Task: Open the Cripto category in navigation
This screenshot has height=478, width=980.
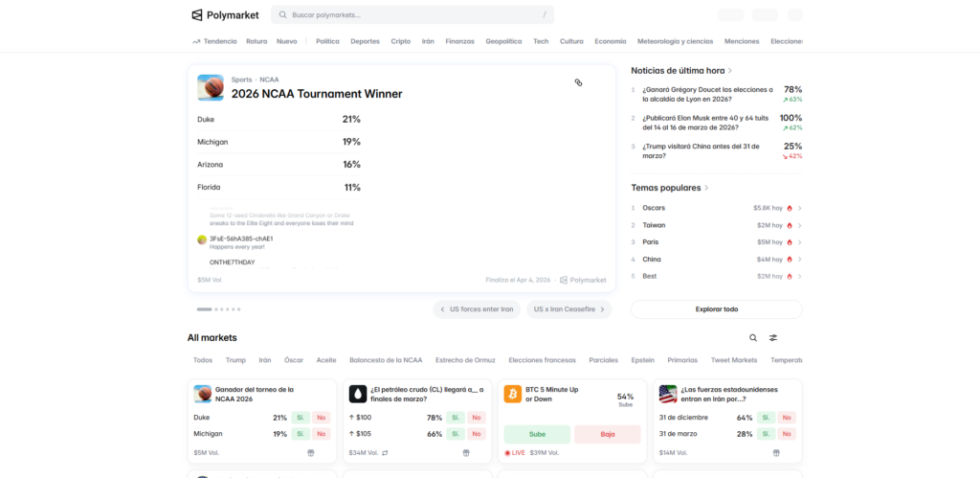Action: tap(400, 41)
